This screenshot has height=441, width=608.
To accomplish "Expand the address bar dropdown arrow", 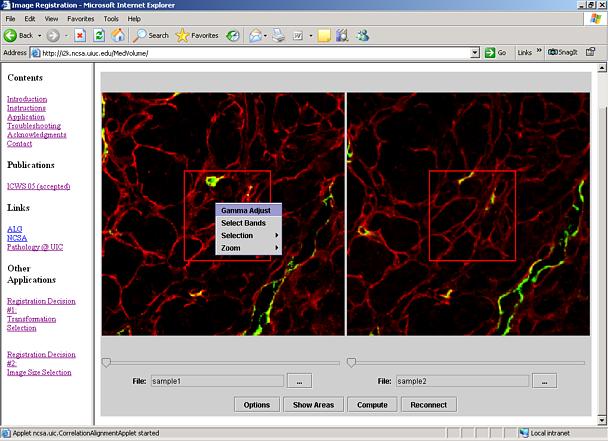I will (474, 53).
